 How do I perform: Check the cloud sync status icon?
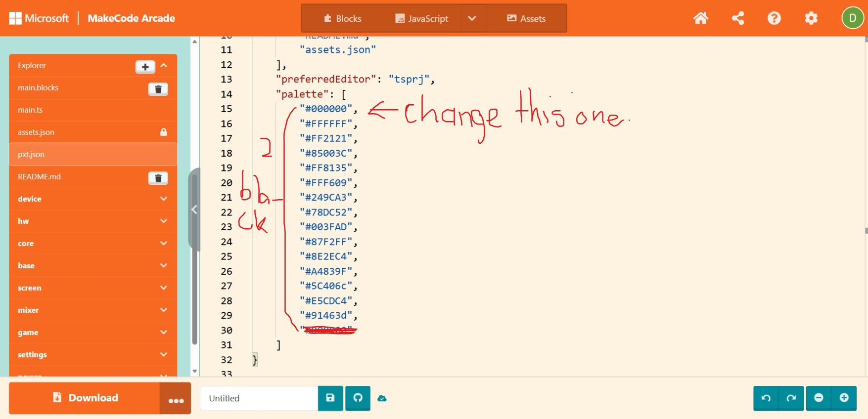[382, 398]
